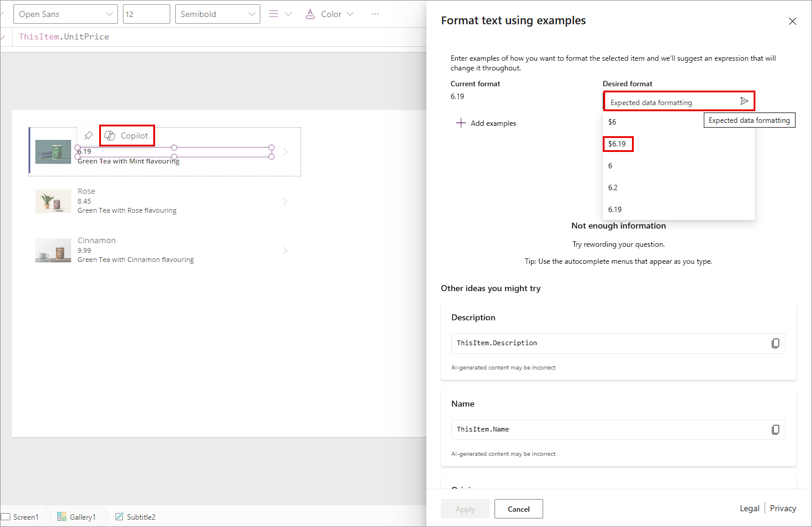Click the Subtitle2 edit icon in breadcrumb
812x527 pixels.
[x=119, y=517]
